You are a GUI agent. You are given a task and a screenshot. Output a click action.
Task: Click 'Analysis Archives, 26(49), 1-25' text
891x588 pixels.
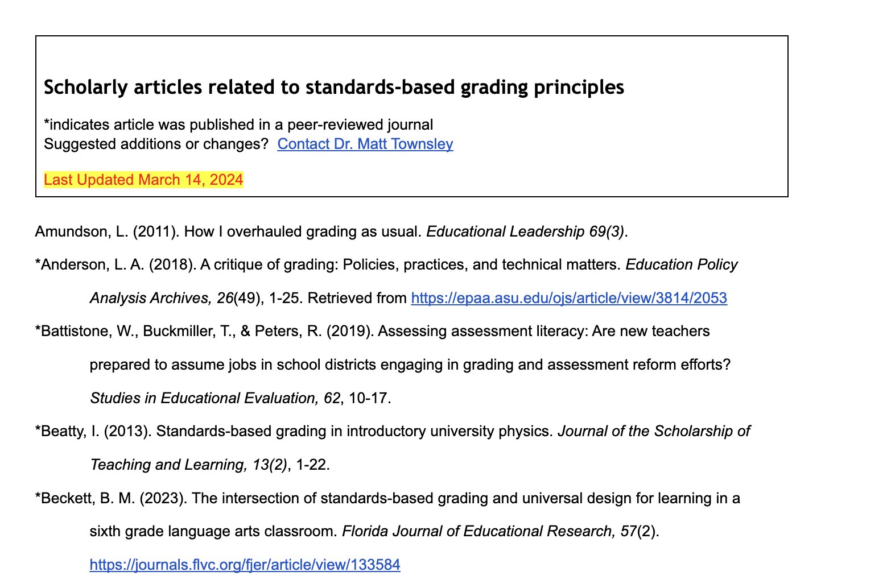(196, 298)
